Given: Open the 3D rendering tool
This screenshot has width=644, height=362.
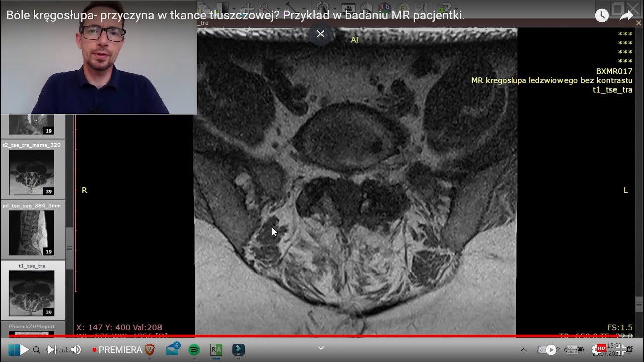Looking at the screenshot, I should pos(384,7).
